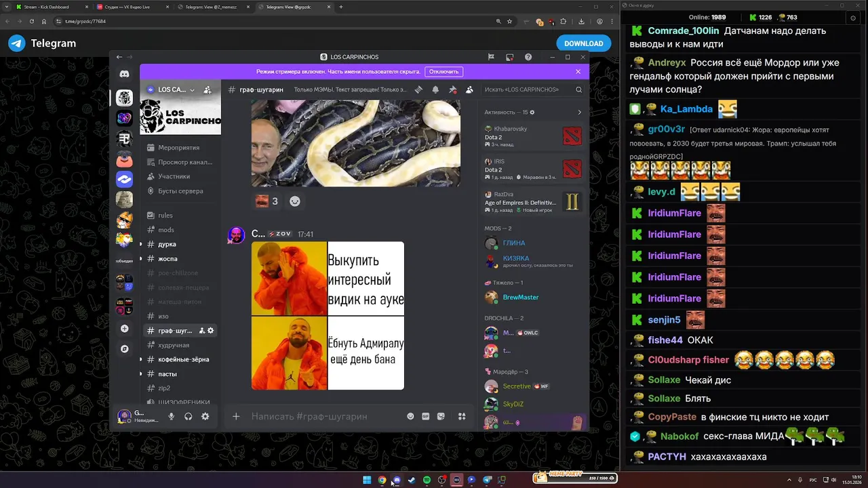Open Spotify from the taskbar

point(427,480)
